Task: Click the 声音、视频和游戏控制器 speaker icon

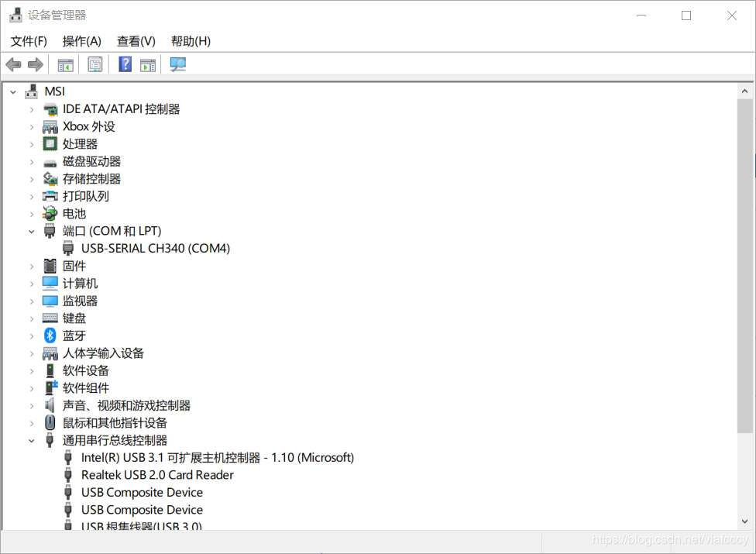Action: point(50,405)
